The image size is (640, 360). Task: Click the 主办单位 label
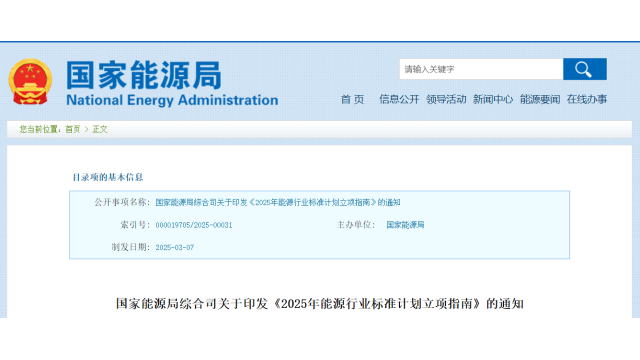click(356, 225)
